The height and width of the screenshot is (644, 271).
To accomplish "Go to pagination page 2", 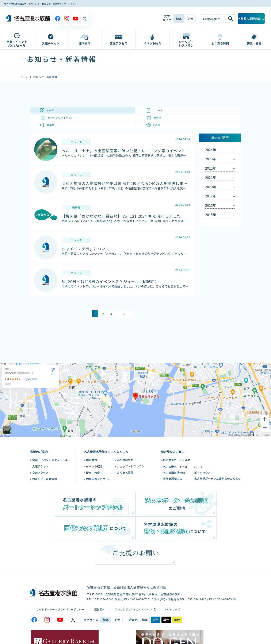I will pyautogui.click(x=103, y=314).
